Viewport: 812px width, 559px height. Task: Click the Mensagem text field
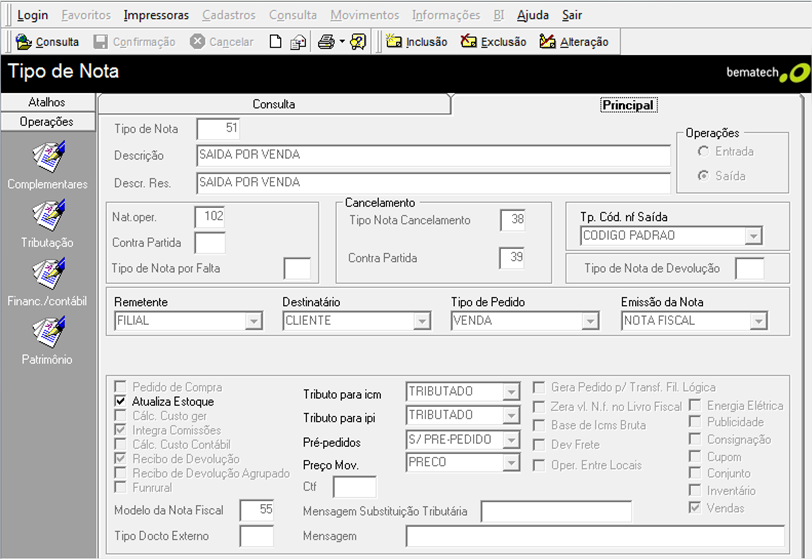(596, 536)
